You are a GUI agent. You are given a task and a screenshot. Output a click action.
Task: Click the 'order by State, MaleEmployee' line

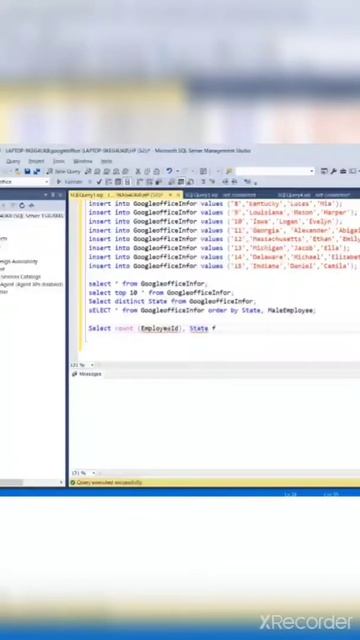coord(202,311)
